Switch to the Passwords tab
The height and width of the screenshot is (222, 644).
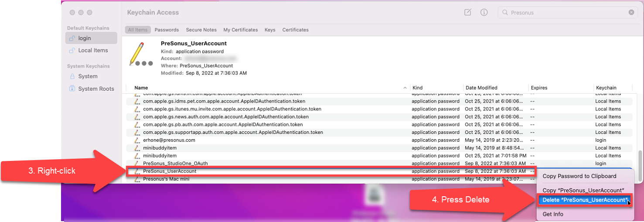click(x=167, y=30)
